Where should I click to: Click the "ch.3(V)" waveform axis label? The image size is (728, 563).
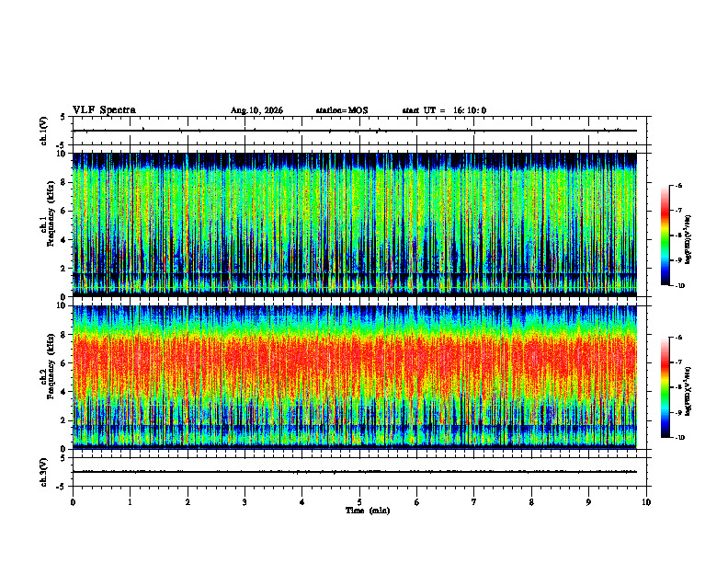point(44,473)
